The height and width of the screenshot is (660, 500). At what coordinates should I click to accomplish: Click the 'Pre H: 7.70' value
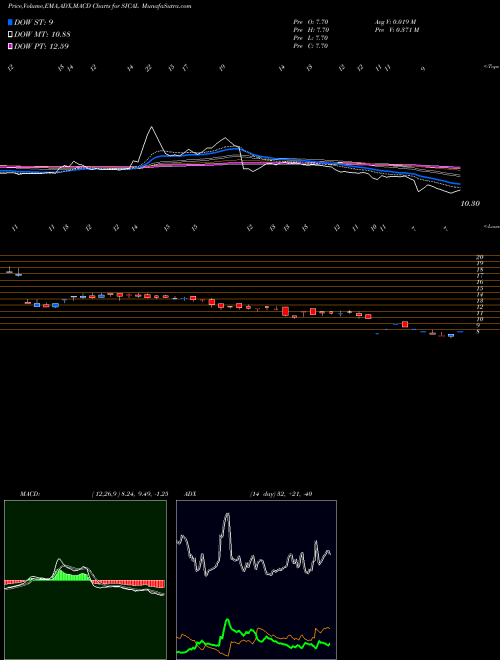tap(311, 30)
